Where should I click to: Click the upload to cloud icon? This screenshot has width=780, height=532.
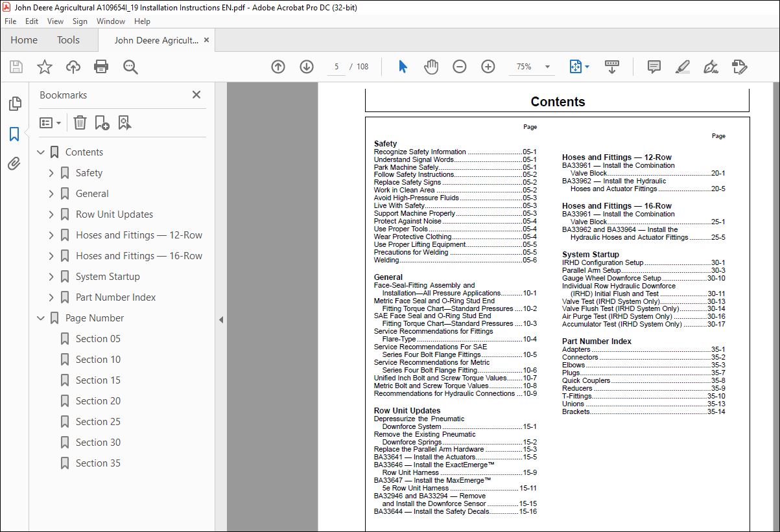(73, 67)
